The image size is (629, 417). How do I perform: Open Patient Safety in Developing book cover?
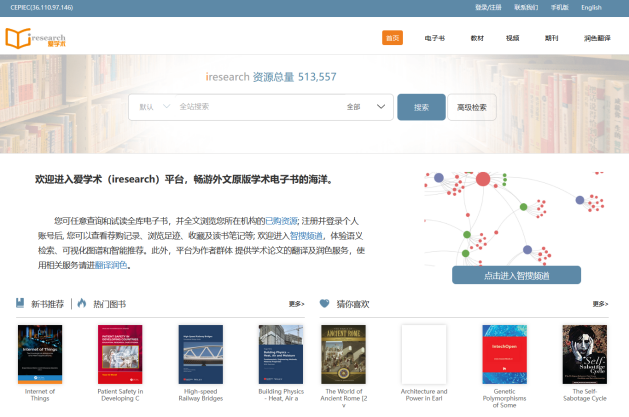click(120, 354)
